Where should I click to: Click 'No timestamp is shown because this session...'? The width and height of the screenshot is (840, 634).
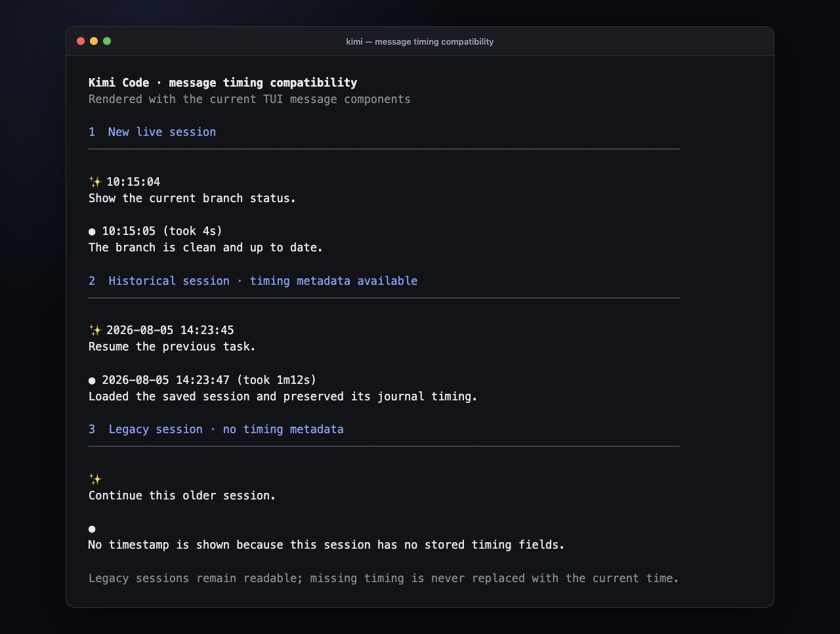pyautogui.click(x=326, y=545)
